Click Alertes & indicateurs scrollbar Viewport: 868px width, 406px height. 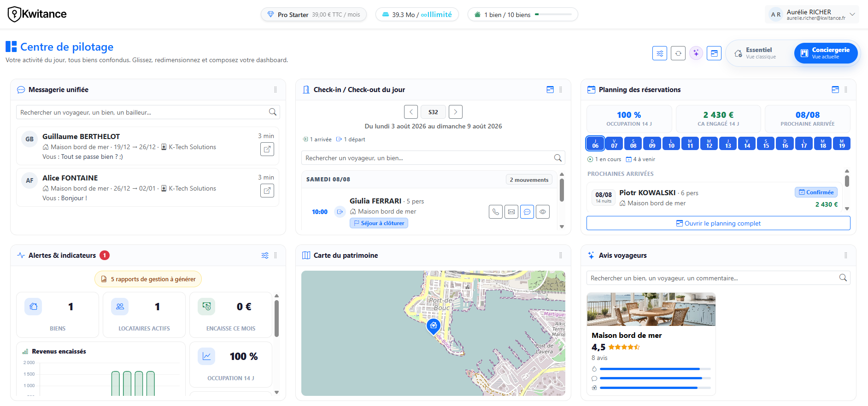[x=276, y=319]
